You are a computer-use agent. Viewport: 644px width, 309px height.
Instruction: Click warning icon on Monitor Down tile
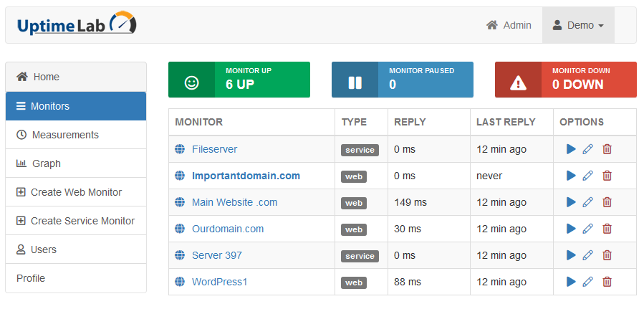pos(519,83)
